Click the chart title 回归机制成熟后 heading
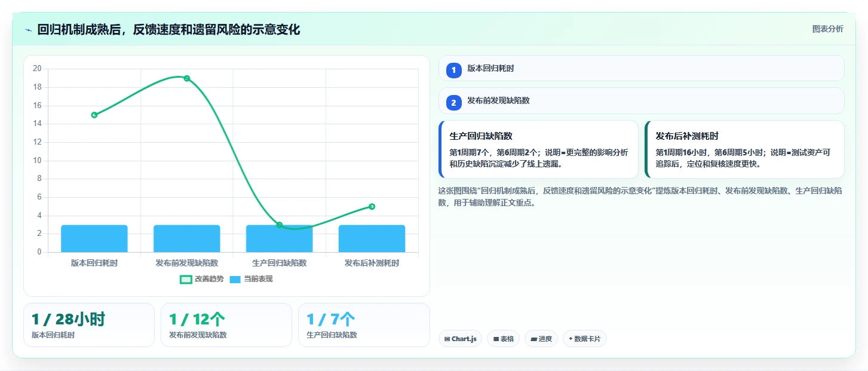The width and height of the screenshot is (868, 371). tap(168, 30)
